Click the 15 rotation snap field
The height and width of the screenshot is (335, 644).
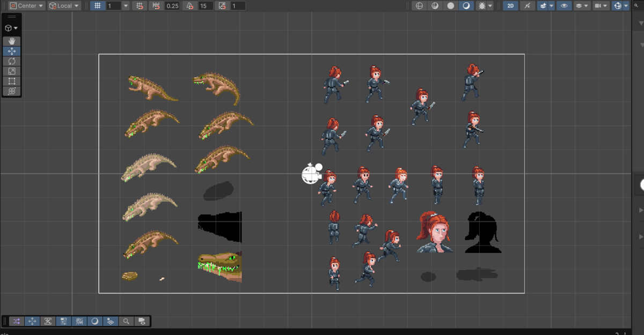click(205, 6)
